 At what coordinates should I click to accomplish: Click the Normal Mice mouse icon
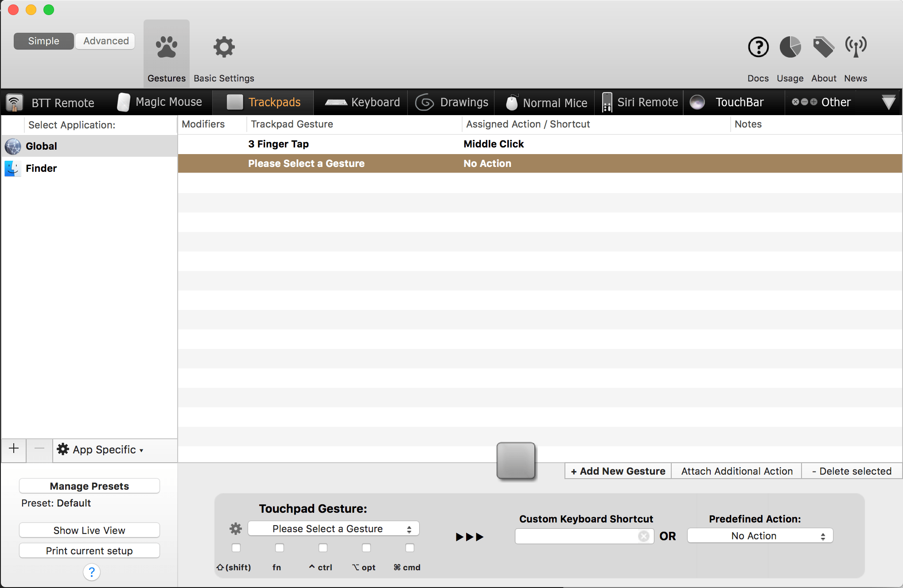pos(512,102)
